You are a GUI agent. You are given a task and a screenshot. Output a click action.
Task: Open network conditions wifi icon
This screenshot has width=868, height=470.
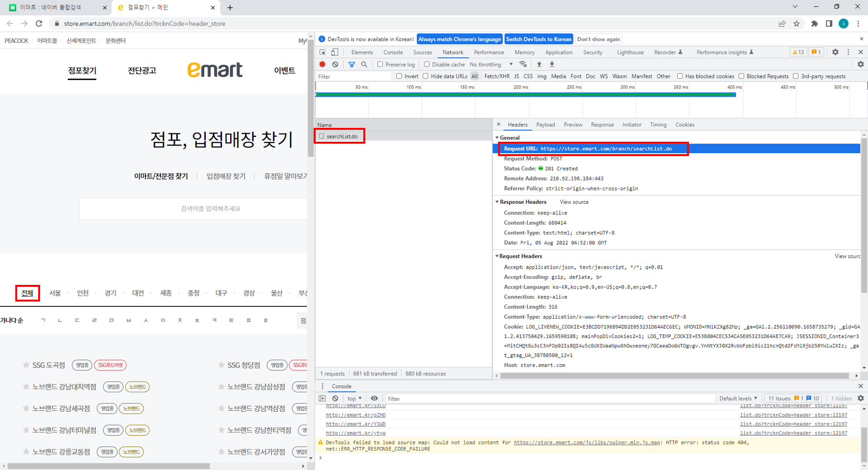[x=523, y=64]
